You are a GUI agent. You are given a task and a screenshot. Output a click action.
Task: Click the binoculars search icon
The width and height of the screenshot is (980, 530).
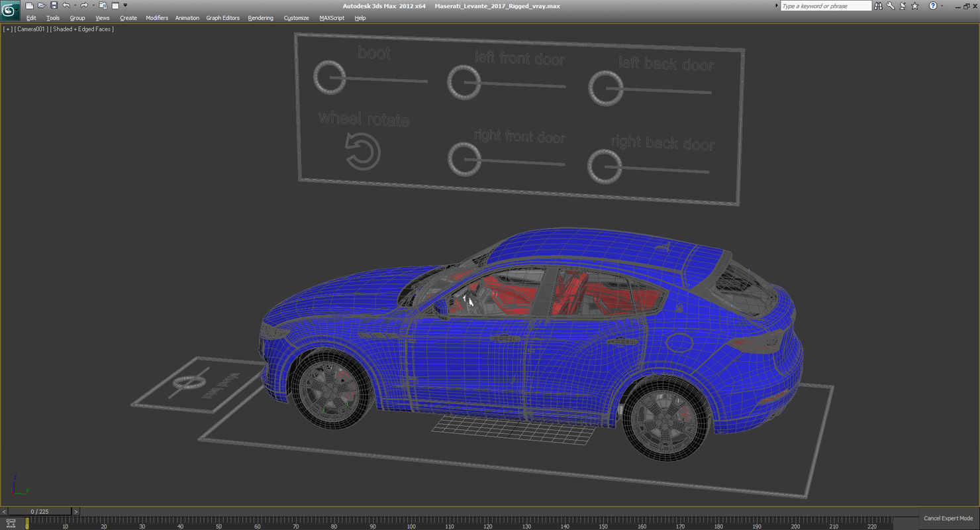tap(879, 6)
